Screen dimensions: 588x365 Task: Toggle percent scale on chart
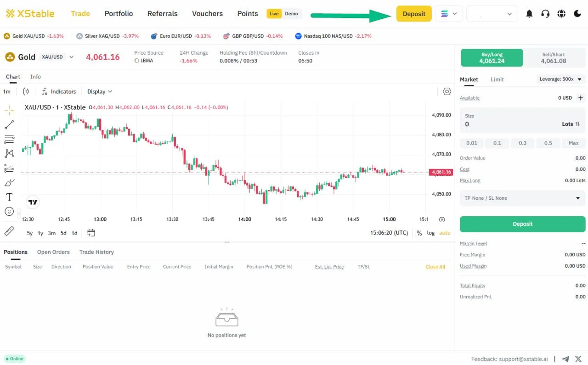click(x=419, y=233)
